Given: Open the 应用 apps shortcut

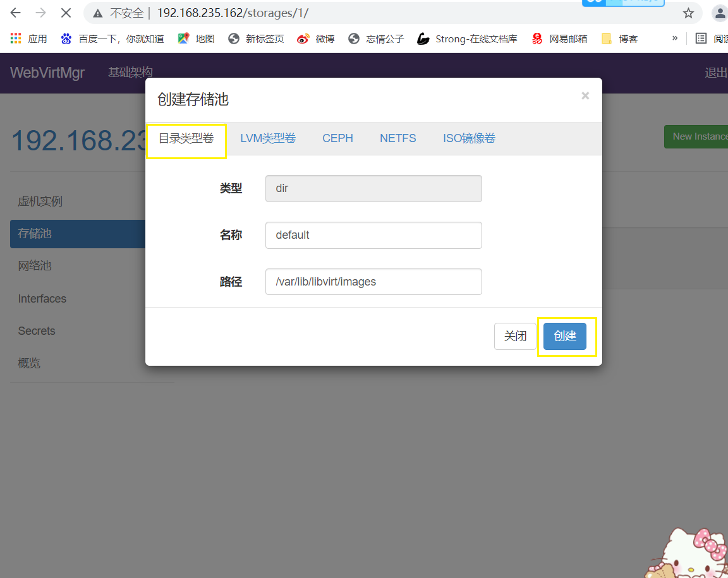Looking at the screenshot, I should [28, 39].
